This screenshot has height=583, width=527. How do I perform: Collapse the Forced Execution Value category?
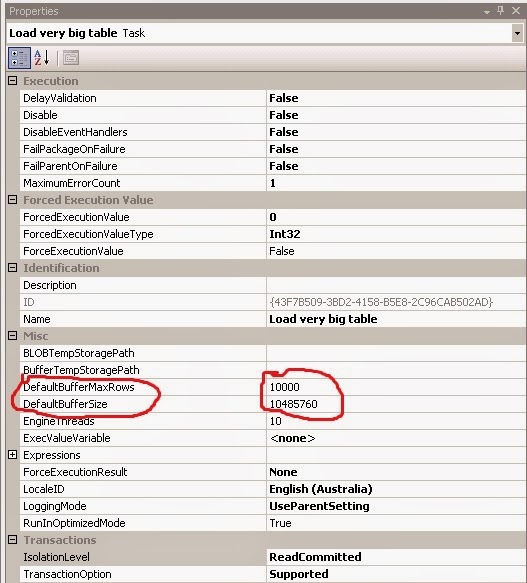tap(12, 200)
